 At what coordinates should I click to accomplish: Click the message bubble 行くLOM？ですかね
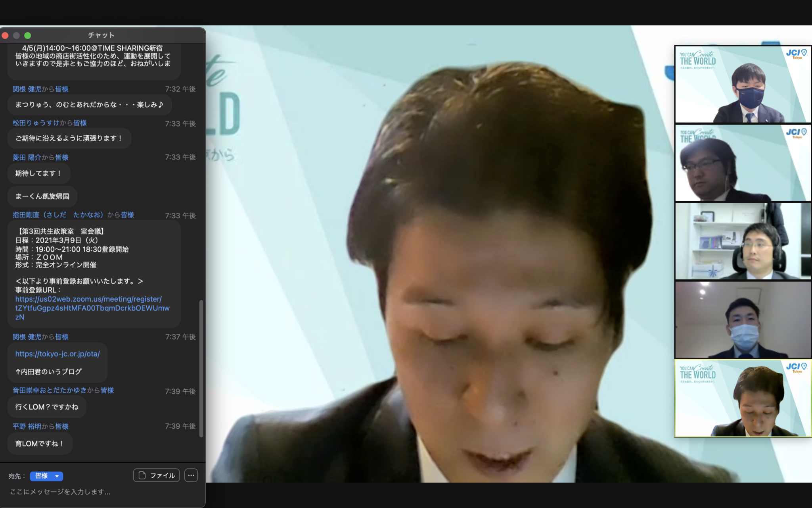[47, 407]
